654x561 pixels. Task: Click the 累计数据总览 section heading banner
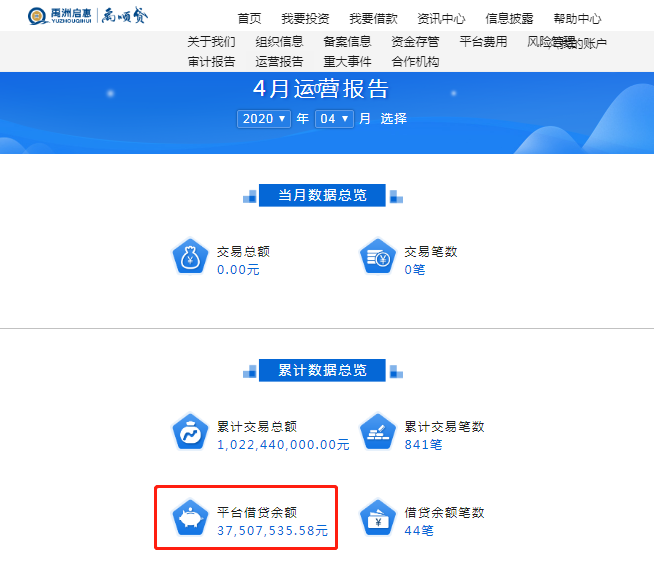(322, 370)
